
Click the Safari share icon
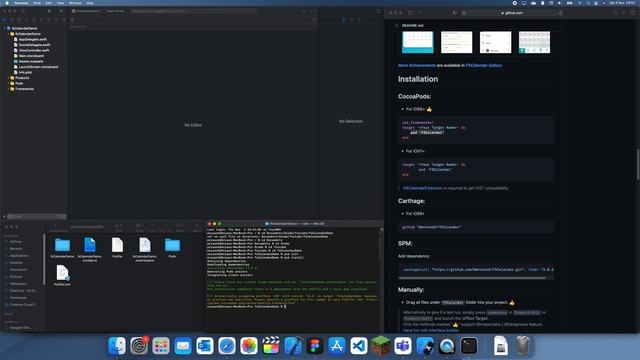pos(615,13)
